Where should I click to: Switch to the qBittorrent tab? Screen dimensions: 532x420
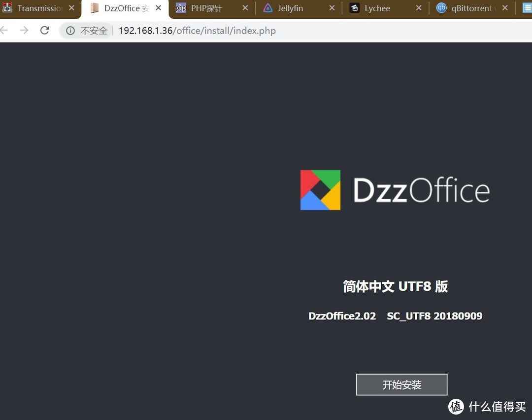coord(471,8)
